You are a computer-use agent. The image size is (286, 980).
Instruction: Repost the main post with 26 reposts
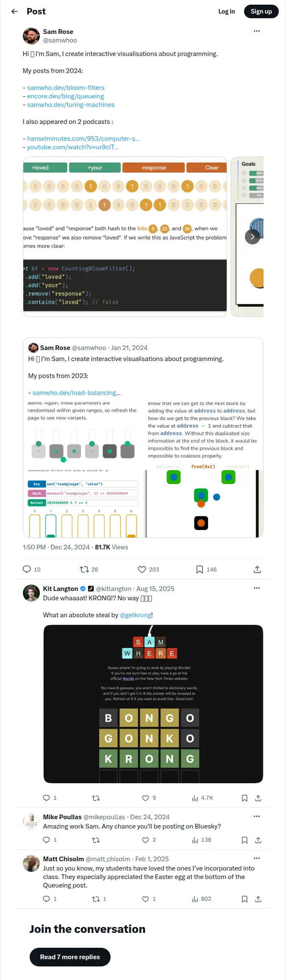89,569
